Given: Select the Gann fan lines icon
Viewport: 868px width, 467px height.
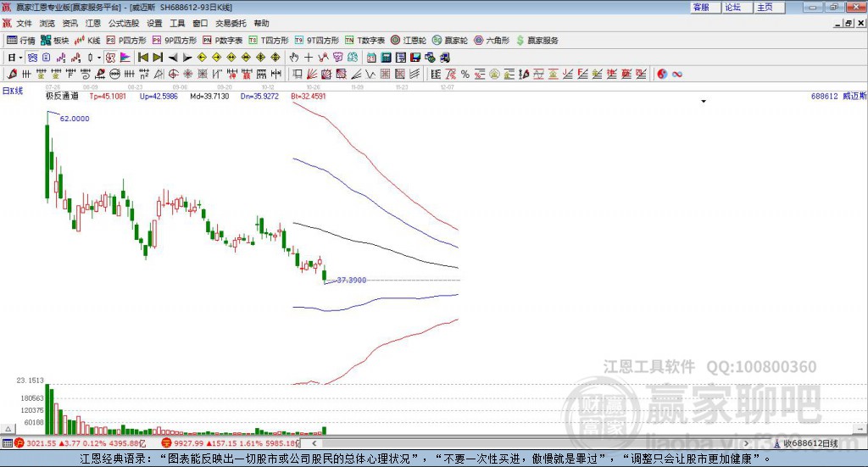Looking at the screenshot, I should coord(312,74).
